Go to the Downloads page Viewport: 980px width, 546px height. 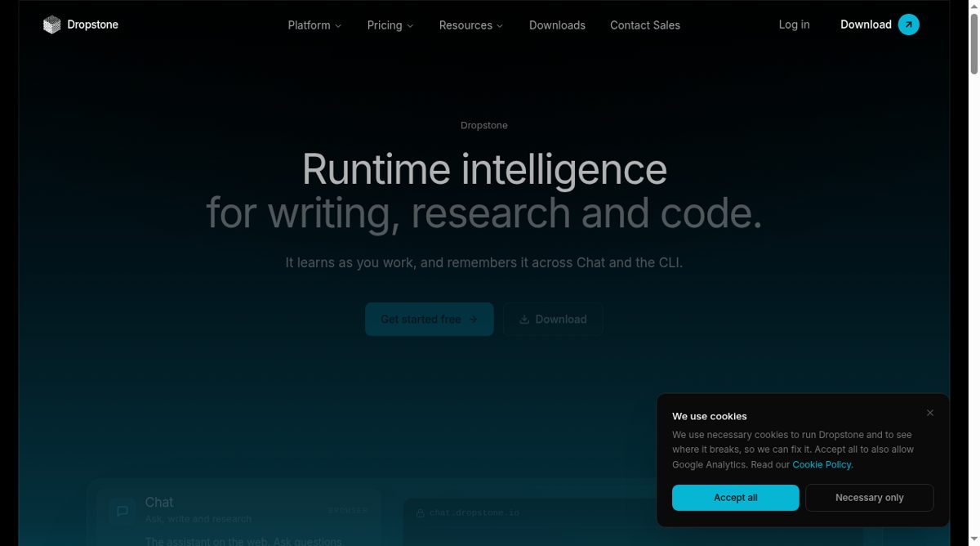tap(557, 25)
